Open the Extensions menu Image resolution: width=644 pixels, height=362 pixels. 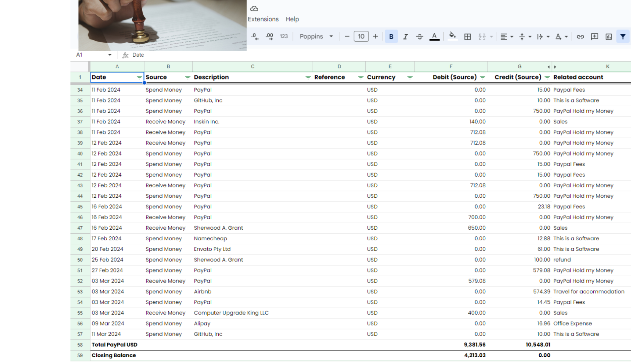click(263, 19)
